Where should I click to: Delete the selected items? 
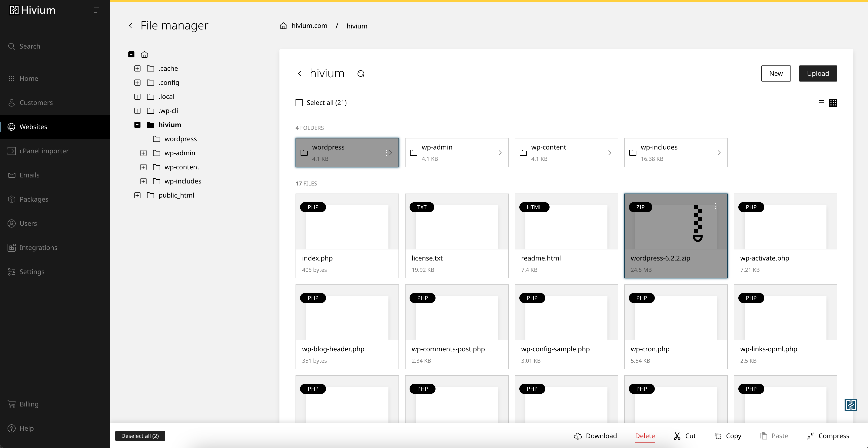pos(645,436)
